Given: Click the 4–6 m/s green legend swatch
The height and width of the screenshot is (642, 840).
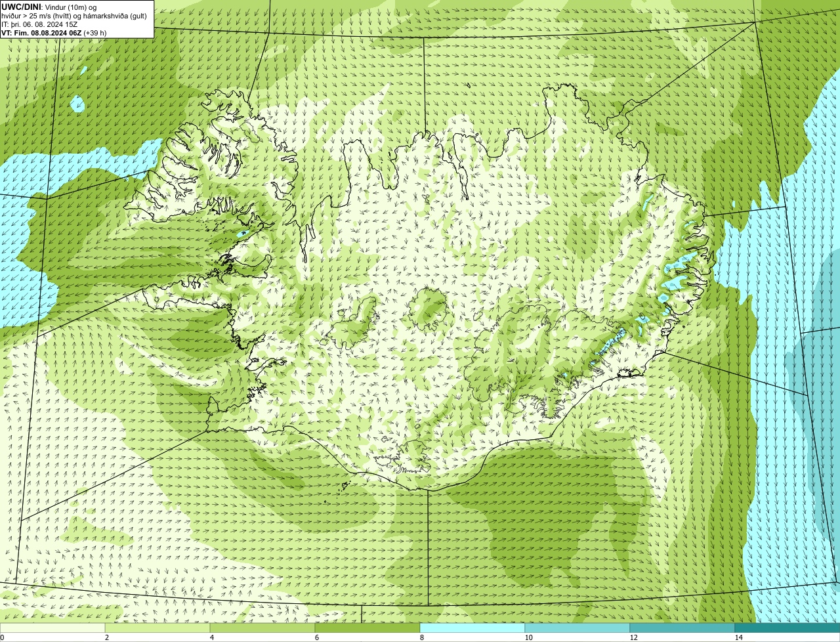Looking at the screenshot, I should click(262, 628).
